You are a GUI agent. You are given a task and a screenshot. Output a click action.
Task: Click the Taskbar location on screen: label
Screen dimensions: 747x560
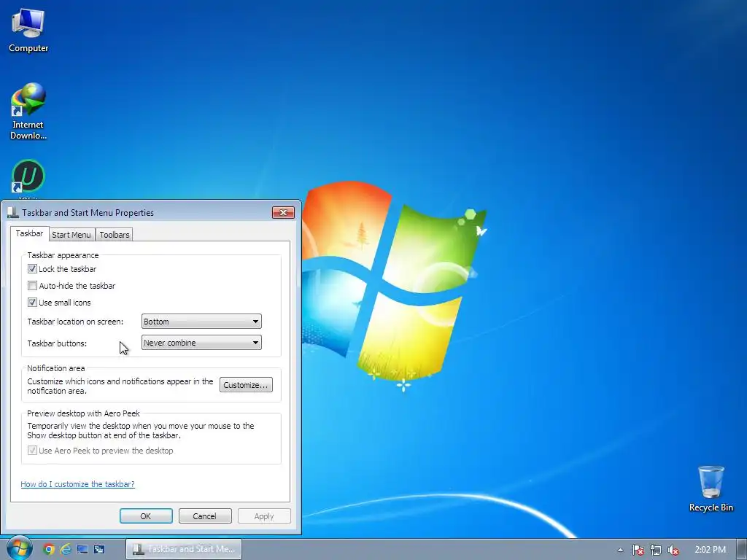[75, 322]
